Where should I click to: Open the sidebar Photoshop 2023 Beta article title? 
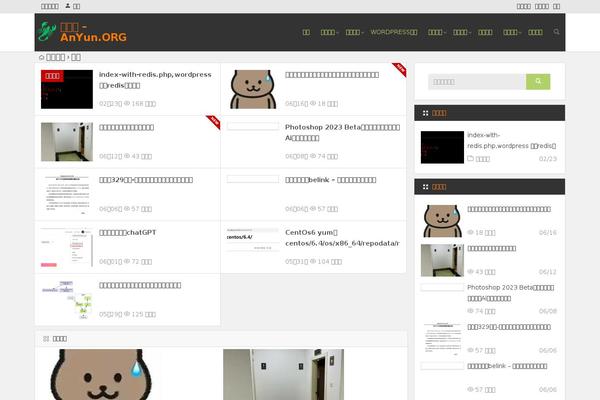(510, 293)
